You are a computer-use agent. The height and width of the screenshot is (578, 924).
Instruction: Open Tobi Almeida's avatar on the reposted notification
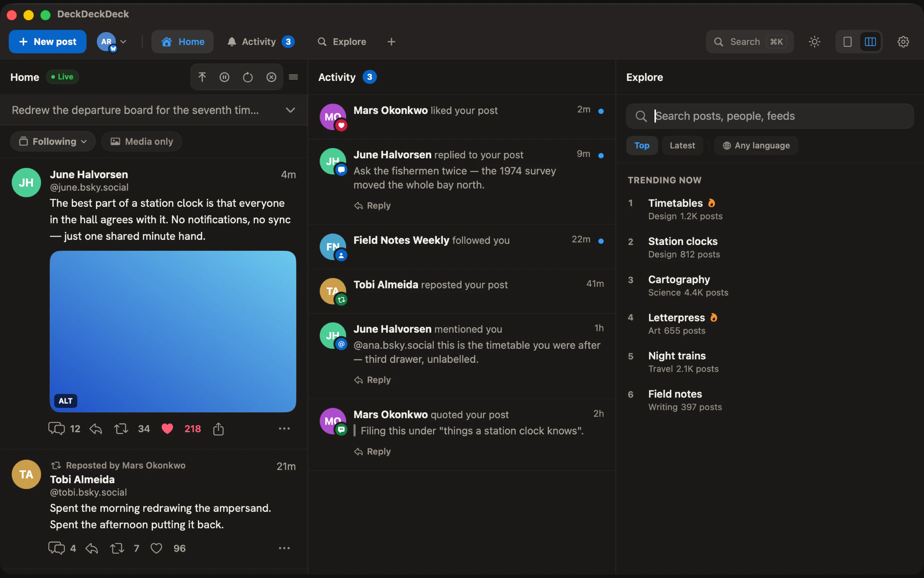click(333, 291)
